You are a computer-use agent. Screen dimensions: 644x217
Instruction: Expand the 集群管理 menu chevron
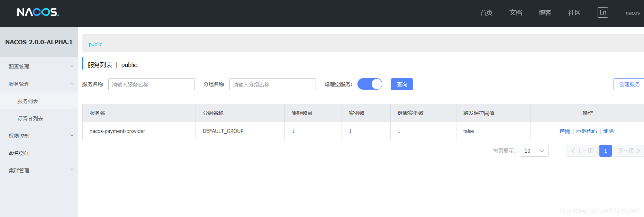coord(72,170)
